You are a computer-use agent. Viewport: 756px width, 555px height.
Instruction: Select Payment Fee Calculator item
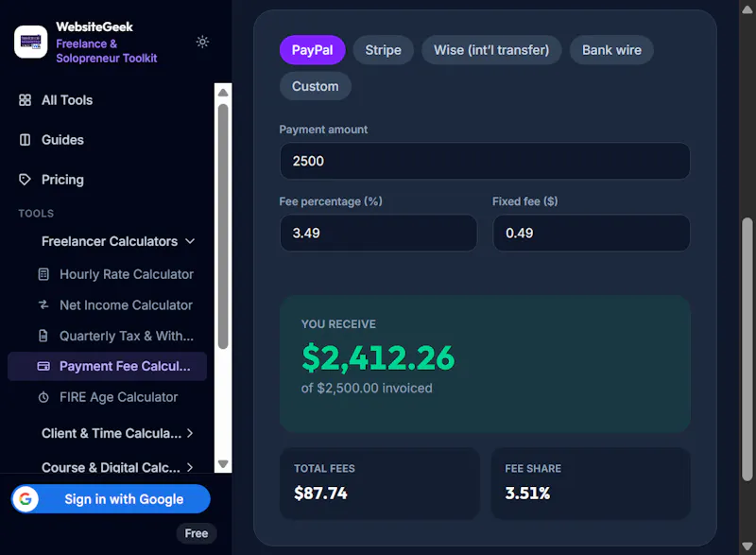coord(107,367)
